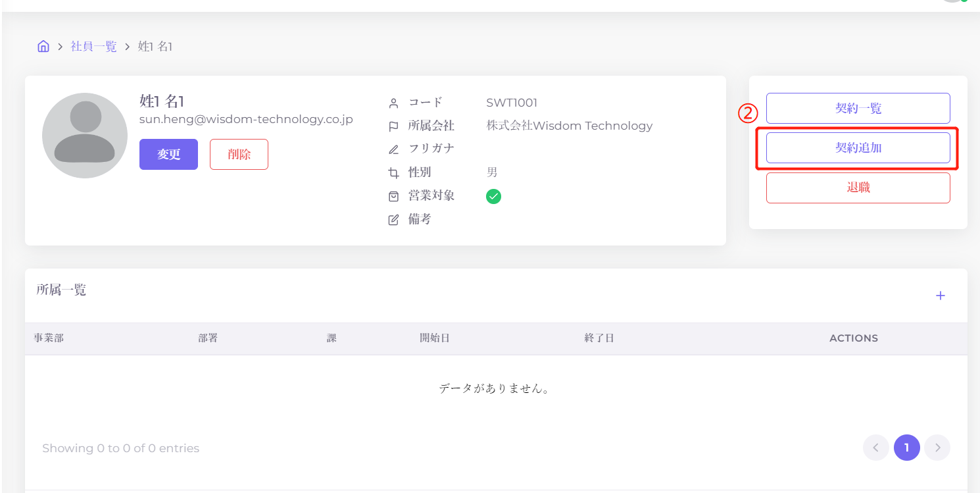The image size is (980, 493).
Task: Click the green 営業対象 checkmark
Action: tap(493, 196)
